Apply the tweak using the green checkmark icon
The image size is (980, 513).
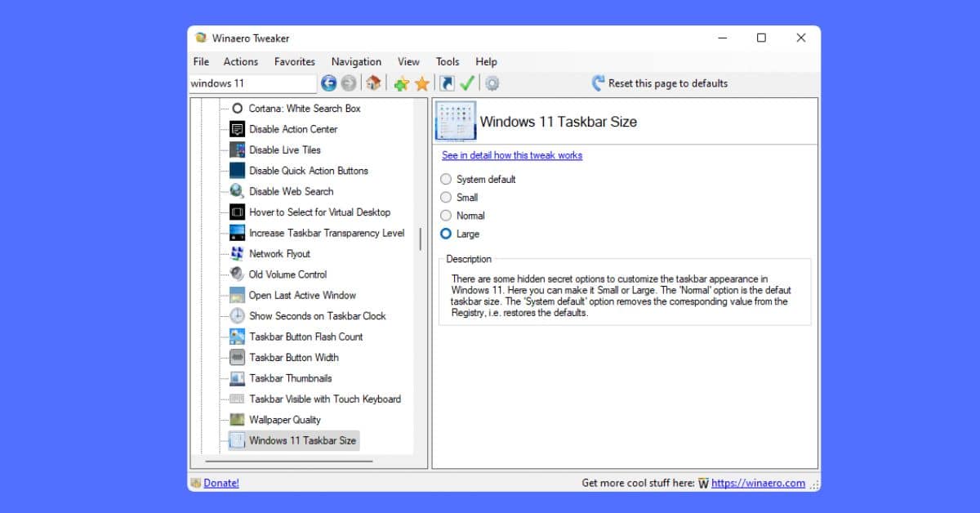(469, 82)
